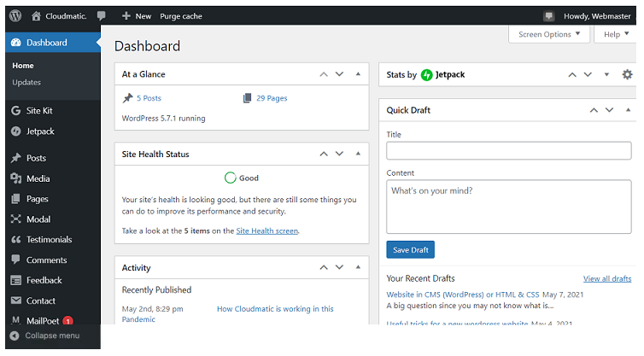Click the Posts pushpin icon in sidebar

coord(16,158)
